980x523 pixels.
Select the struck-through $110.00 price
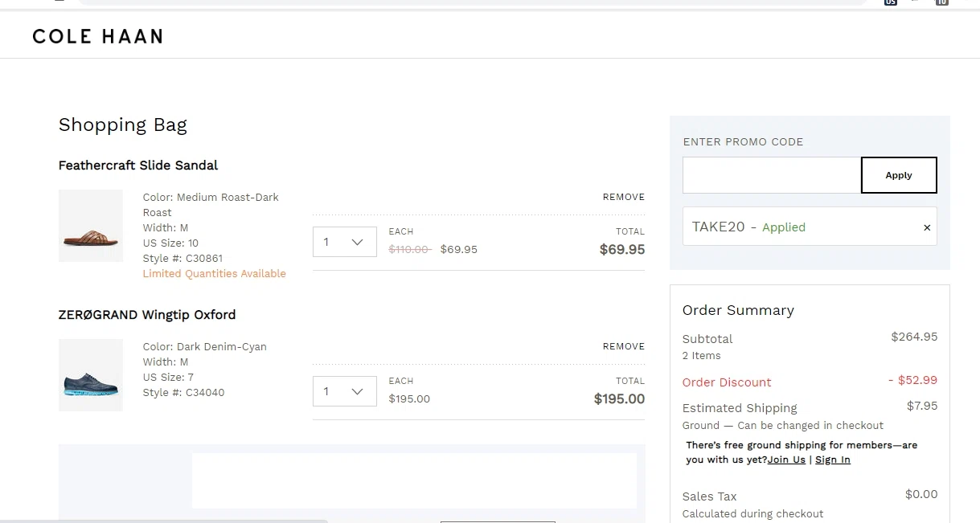point(410,249)
